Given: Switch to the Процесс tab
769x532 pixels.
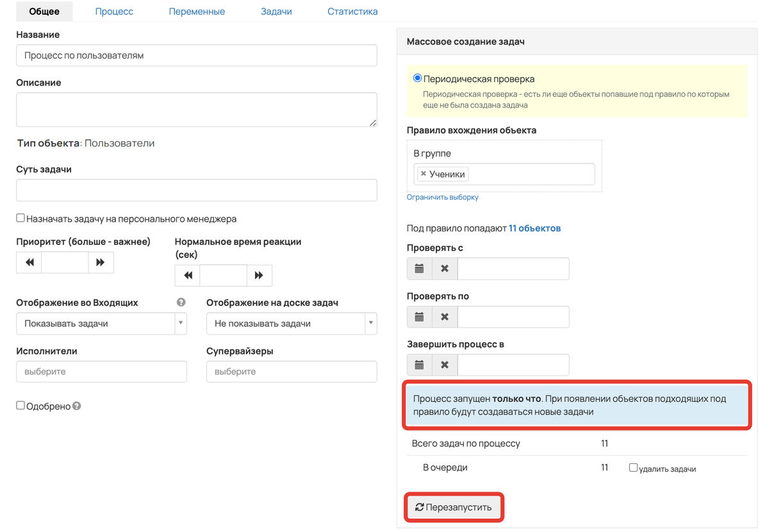Looking at the screenshot, I should 114,11.
